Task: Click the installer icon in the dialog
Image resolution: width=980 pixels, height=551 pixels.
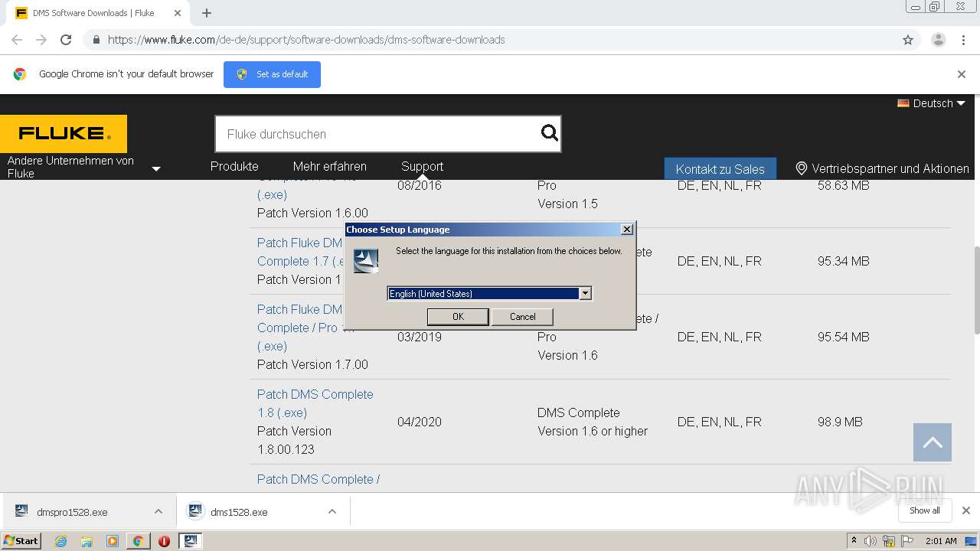Action: (366, 261)
